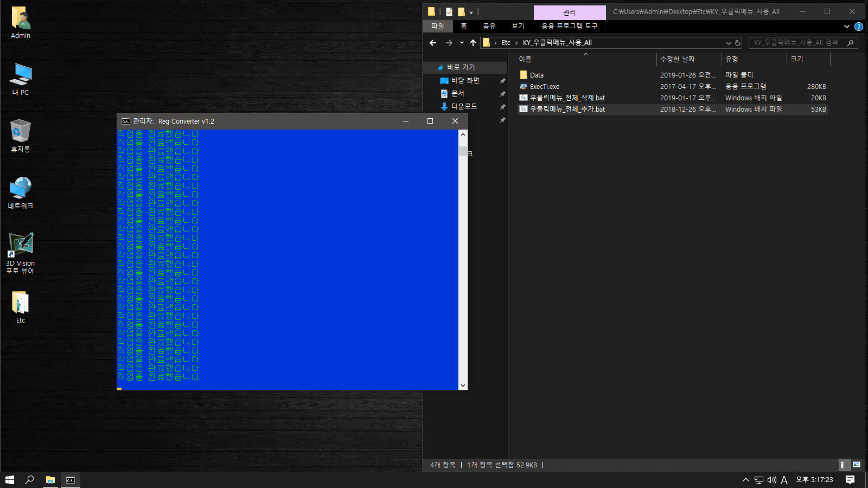This screenshot has width=868, height=488.
Task: Sort files by 이름 column
Action: coord(586,59)
